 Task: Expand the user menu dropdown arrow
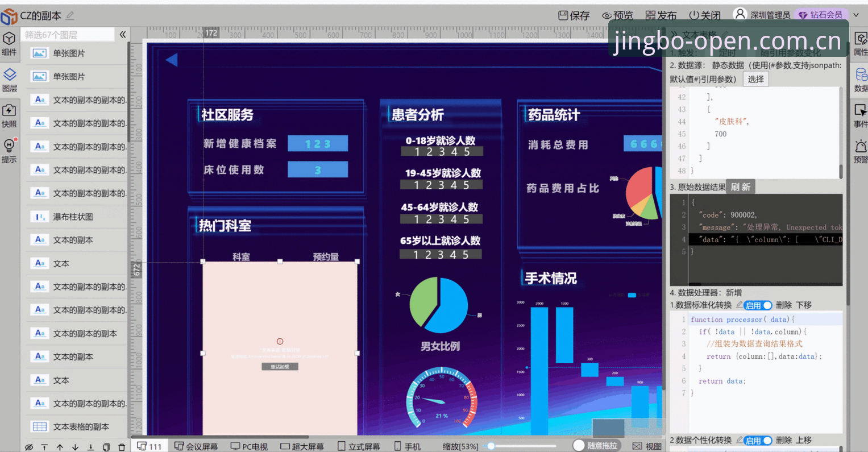click(x=856, y=15)
